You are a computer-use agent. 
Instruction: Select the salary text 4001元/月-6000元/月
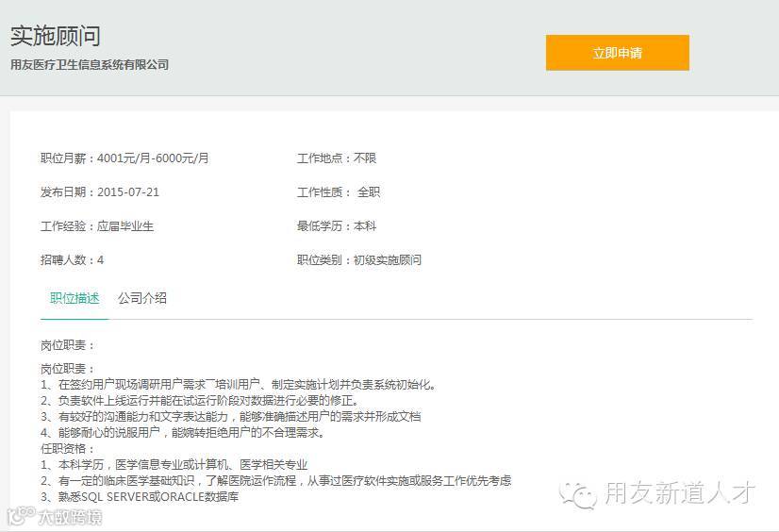(153, 158)
